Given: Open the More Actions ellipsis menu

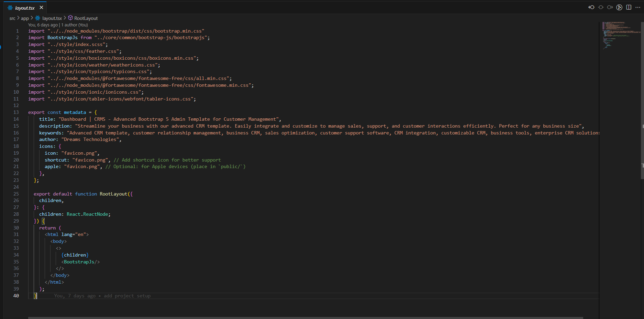Looking at the screenshot, I should (x=638, y=7).
